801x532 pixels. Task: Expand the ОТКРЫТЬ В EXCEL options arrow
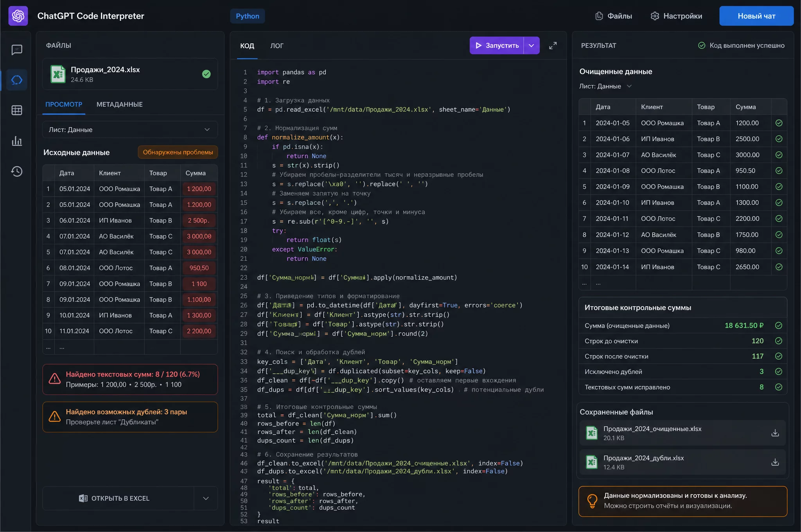pos(206,498)
